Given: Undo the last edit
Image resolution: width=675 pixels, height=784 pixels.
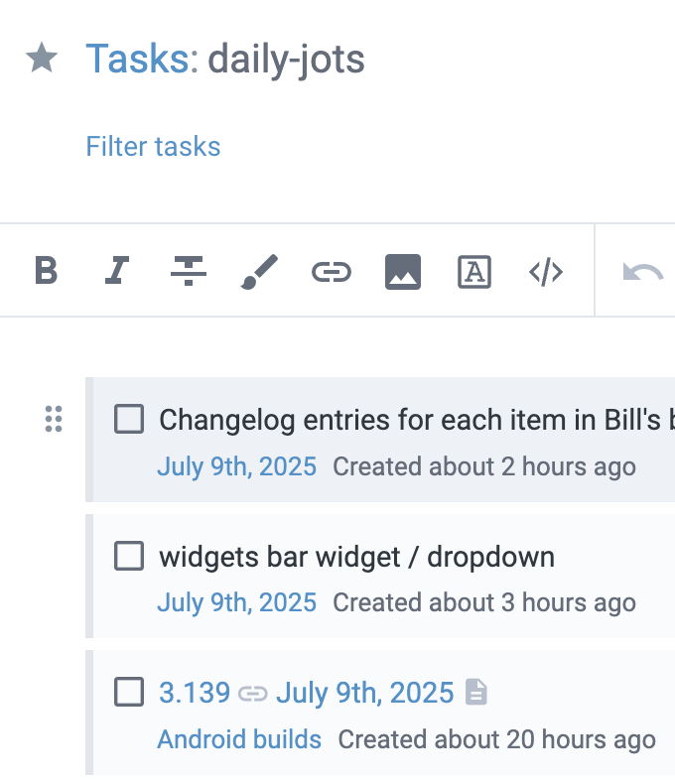Looking at the screenshot, I should (642, 271).
